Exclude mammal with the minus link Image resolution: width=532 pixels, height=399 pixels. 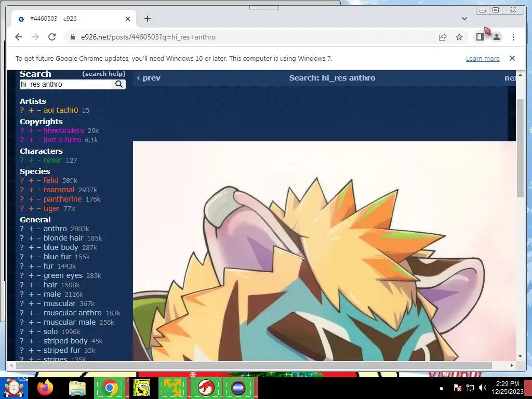click(x=38, y=190)
